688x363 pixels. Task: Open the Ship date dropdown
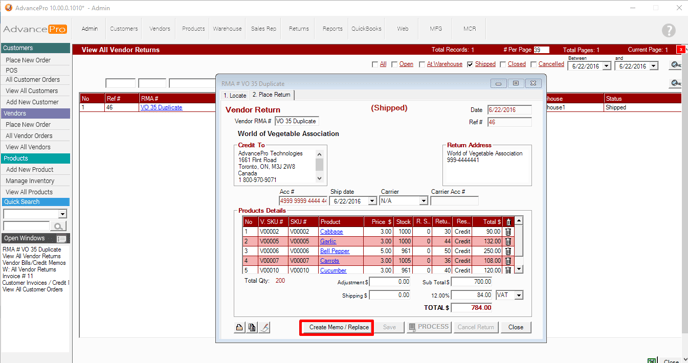click(x=372, y=201)
